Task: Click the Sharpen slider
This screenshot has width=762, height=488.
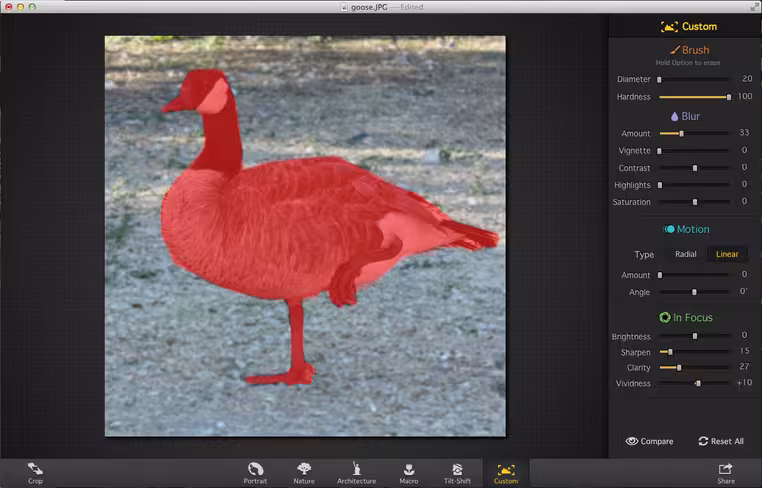Action: [x=694, y=352]
